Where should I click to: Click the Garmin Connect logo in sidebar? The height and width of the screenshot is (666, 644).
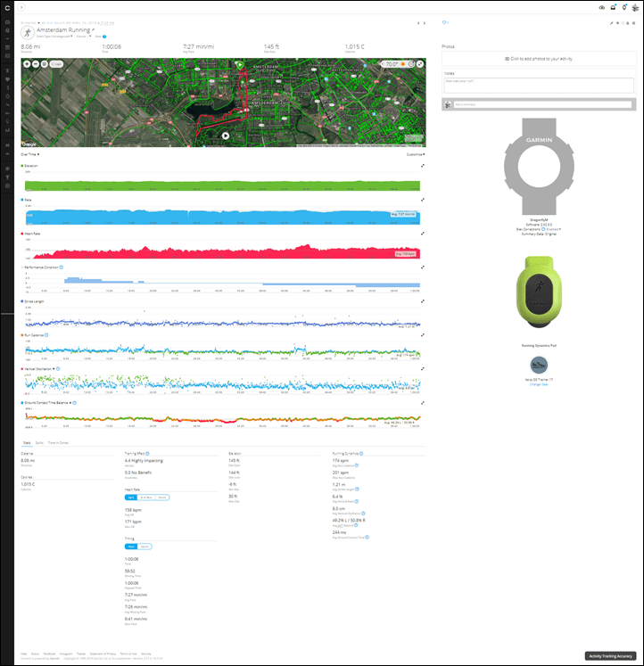[7, 8]
